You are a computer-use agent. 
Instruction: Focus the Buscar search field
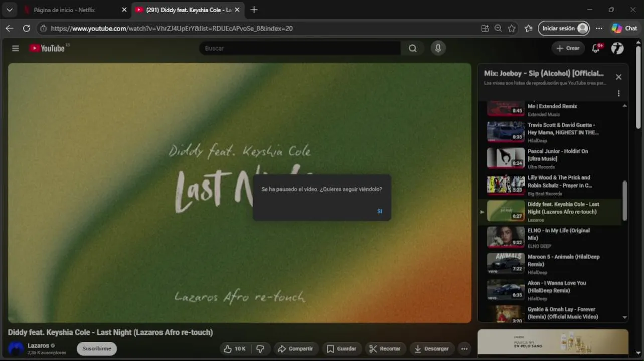click(300, 48)
